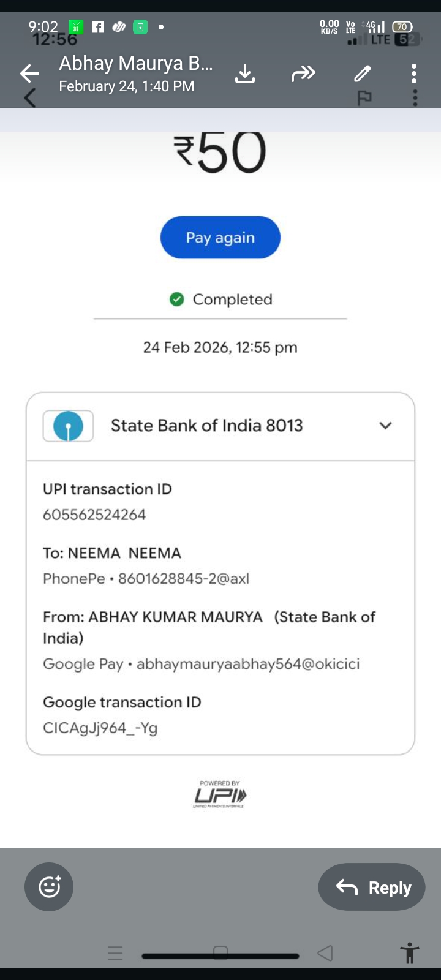The width and height of the screenshot is (441, 980).
Task: Tap the Abhay Maurya sender title
Action: [136, 64]
